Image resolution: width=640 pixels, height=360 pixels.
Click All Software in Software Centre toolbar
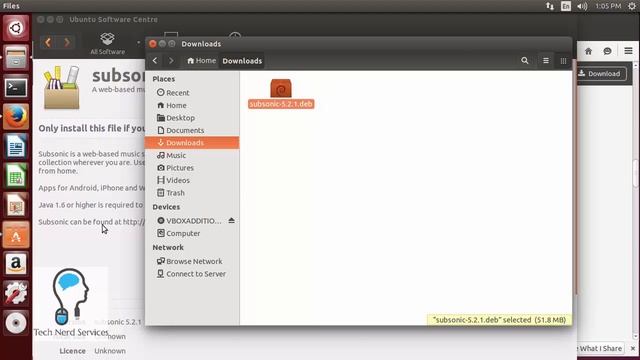(x=107, y=44)
